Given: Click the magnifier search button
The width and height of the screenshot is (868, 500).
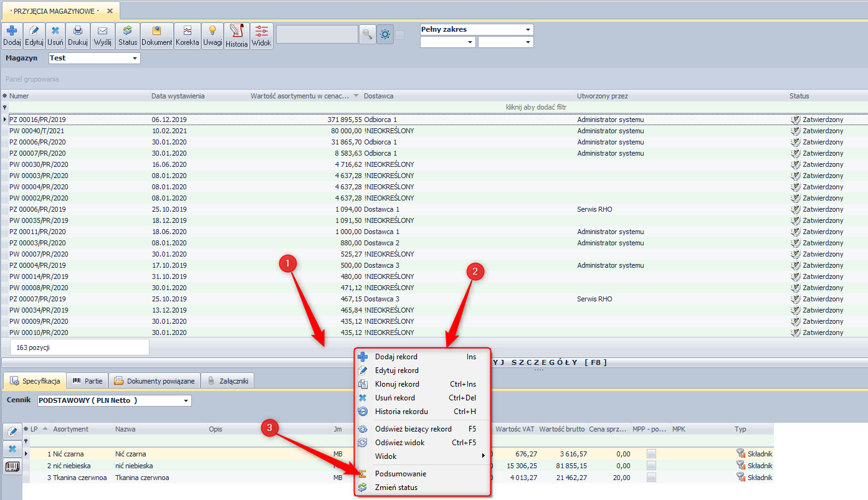Looking at the screenshot, I should [368, 35].
